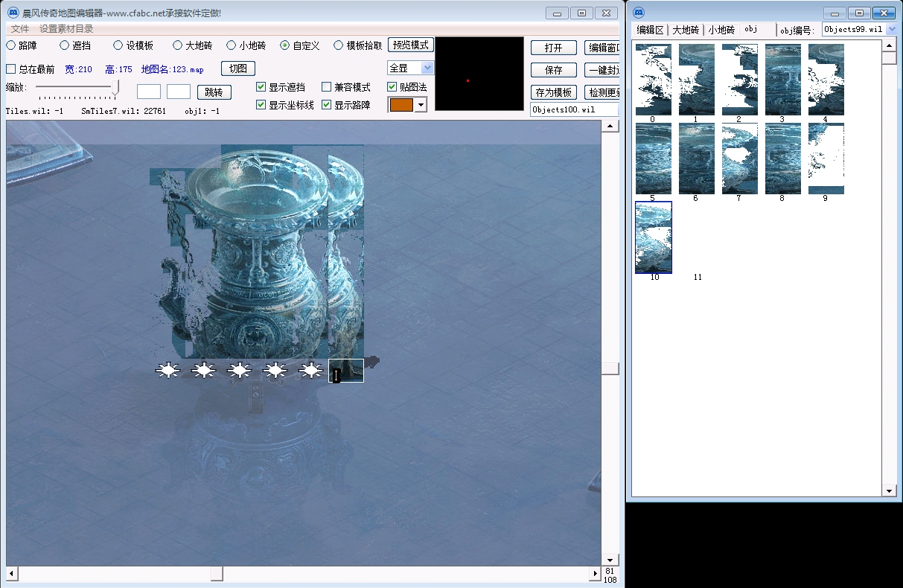Screen dimensions: 903x588
Task: Click the 地图名:123.map label
Action: pyautogui.click(x=172, y=69)
